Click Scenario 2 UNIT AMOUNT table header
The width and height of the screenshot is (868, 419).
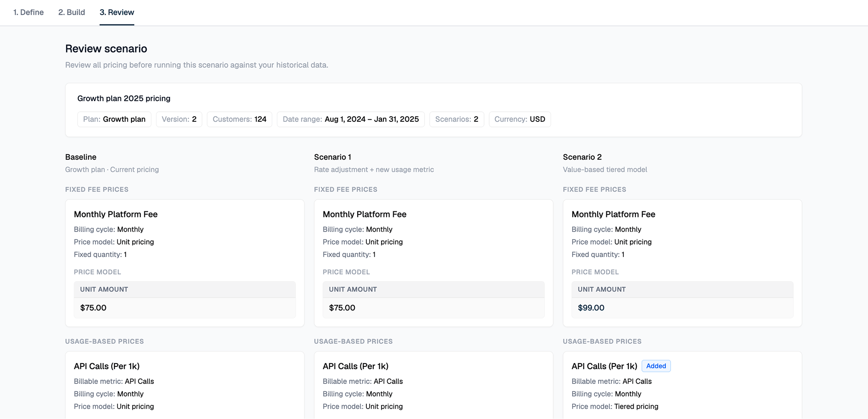(x=682, y=289)
